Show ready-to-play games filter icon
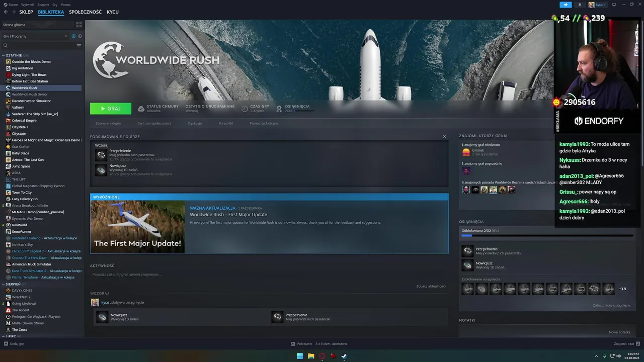644x362 pixels. (x=80, y=36)
